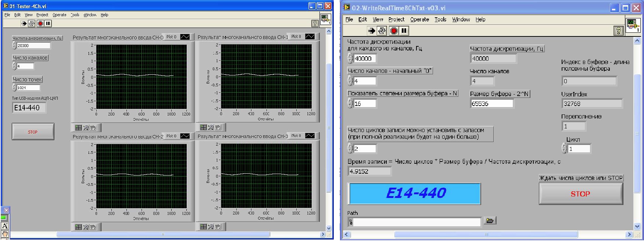Click stepper beside 40000 sampling frequency
This screenshot has height=241, width=644.
coord(350,58)
